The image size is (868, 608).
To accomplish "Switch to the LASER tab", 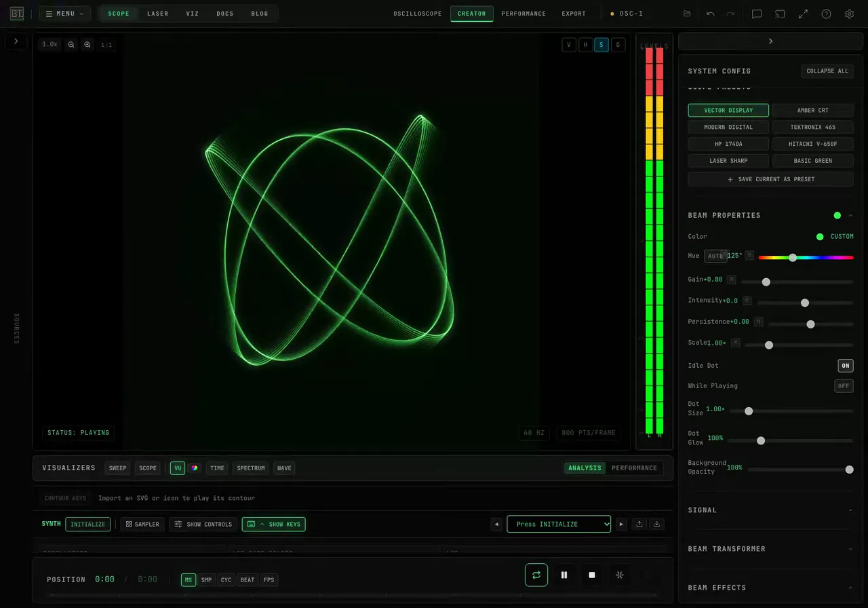I will 158,14.
